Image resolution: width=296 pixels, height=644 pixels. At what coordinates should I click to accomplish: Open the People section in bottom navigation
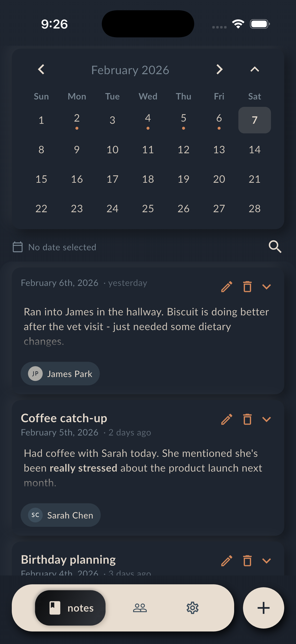[x=140, y=609]
